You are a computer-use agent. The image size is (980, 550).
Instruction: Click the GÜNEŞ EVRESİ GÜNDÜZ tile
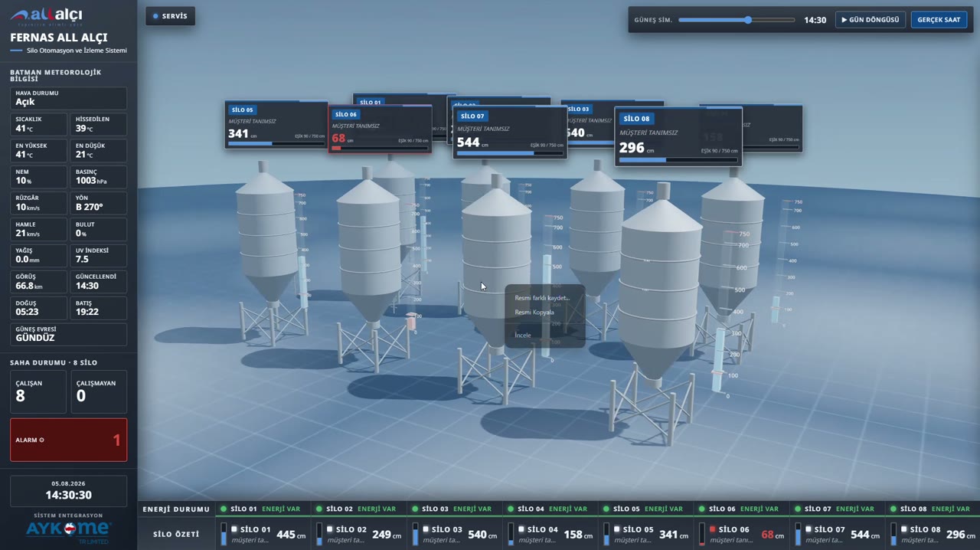pyautogui.click(x=68, y=334)
